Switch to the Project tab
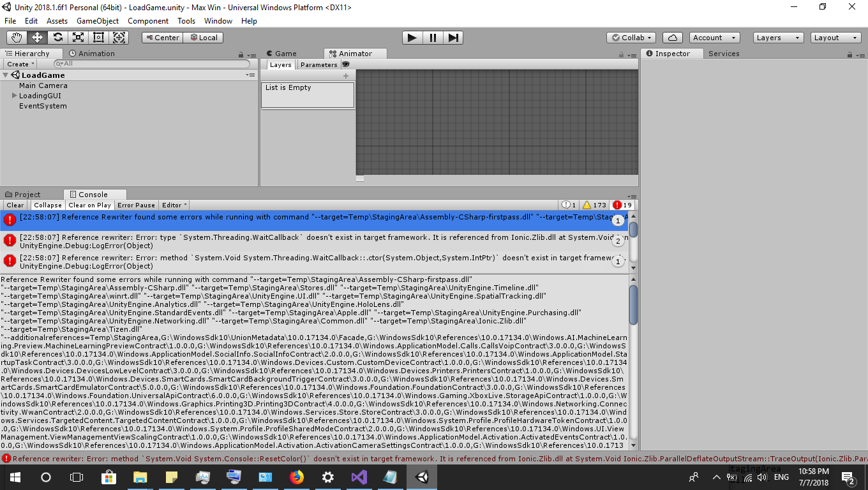The height and width of the screenshot is (490, 868). 22,195
